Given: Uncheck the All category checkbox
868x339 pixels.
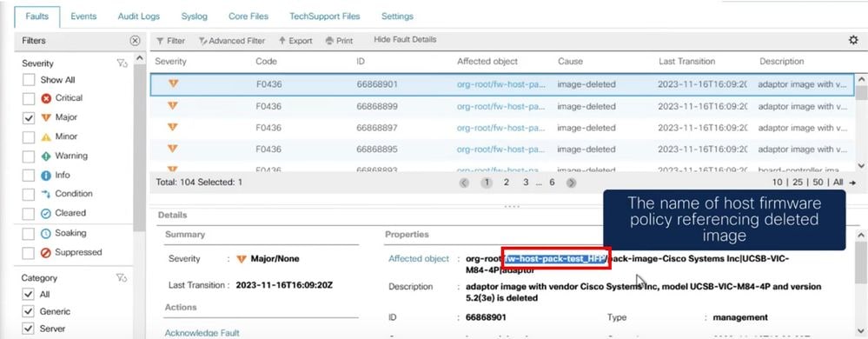Looking at the screenshot, I should pos(28,294).
